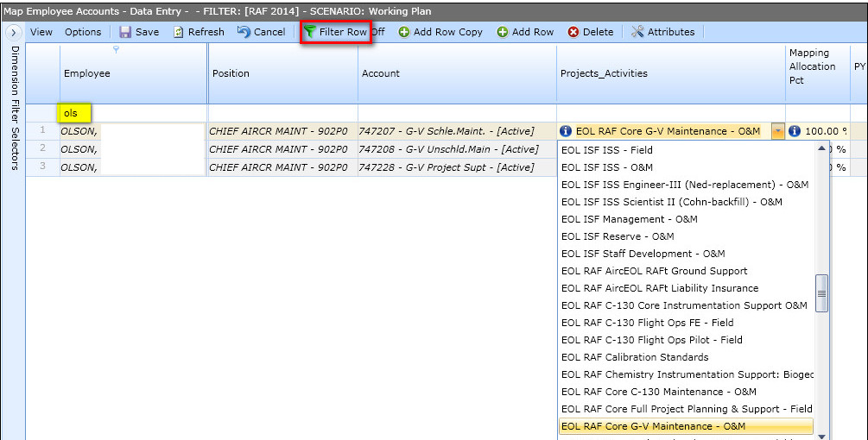
Task: Click the green Filter Row funnel icon
Action: coord(310,32)
